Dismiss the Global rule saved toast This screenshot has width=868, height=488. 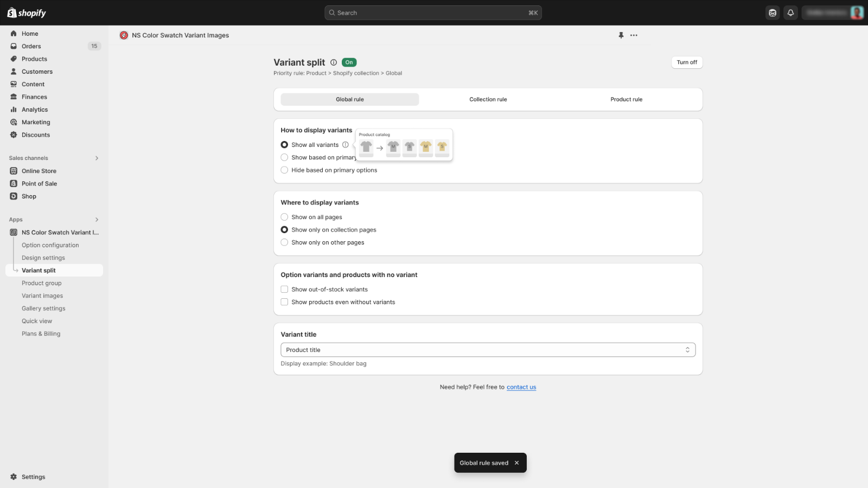click(x=517, y=463)
